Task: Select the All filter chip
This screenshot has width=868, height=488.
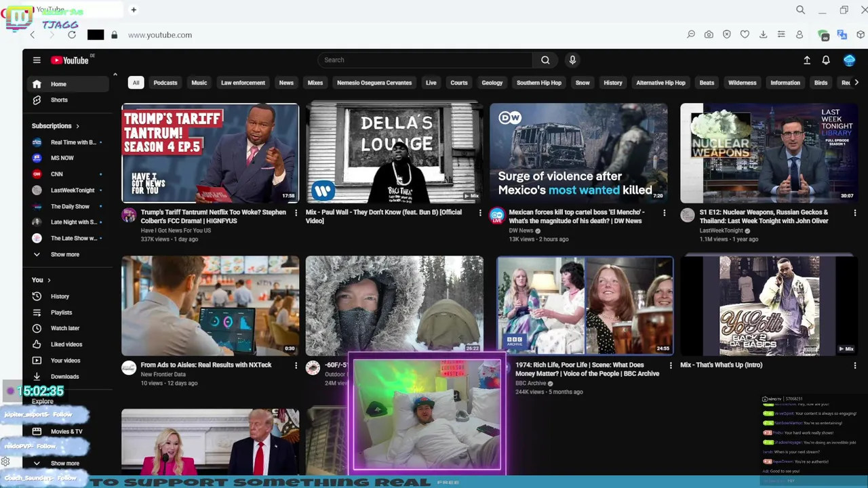Action: [136, 83]
